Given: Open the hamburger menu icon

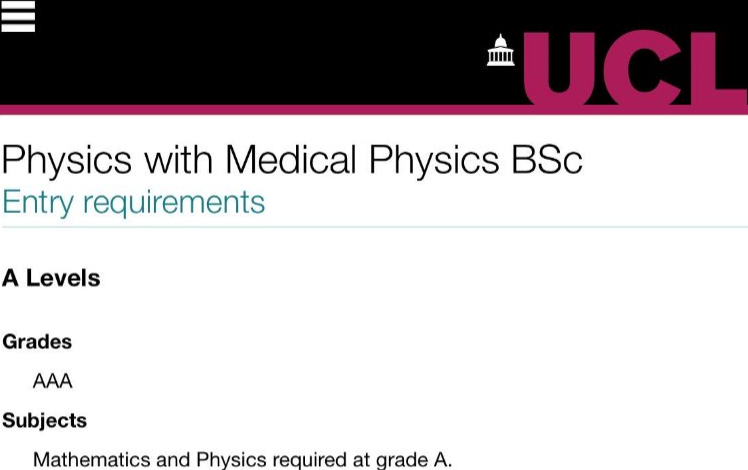Looking at the screenshot, I should coord(18,16).
